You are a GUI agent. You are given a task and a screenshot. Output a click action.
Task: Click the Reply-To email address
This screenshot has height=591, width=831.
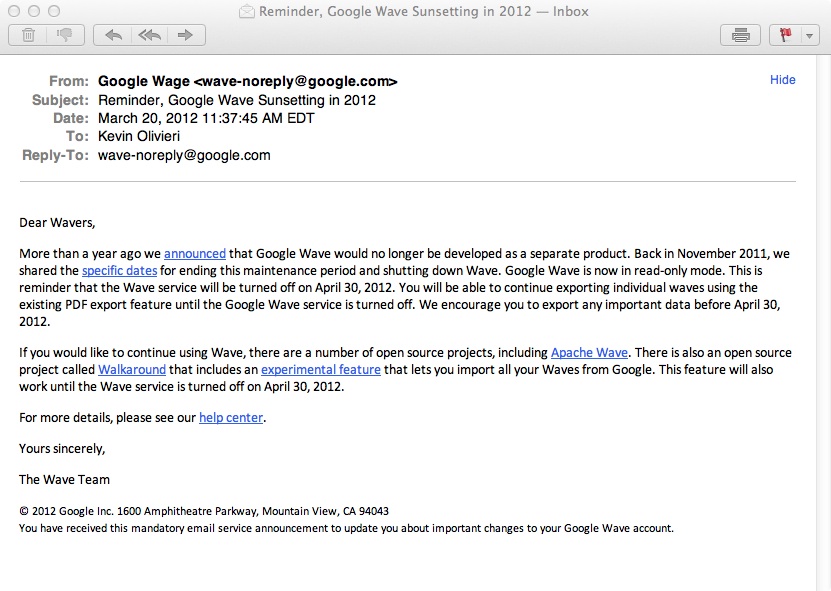point(184,155)
